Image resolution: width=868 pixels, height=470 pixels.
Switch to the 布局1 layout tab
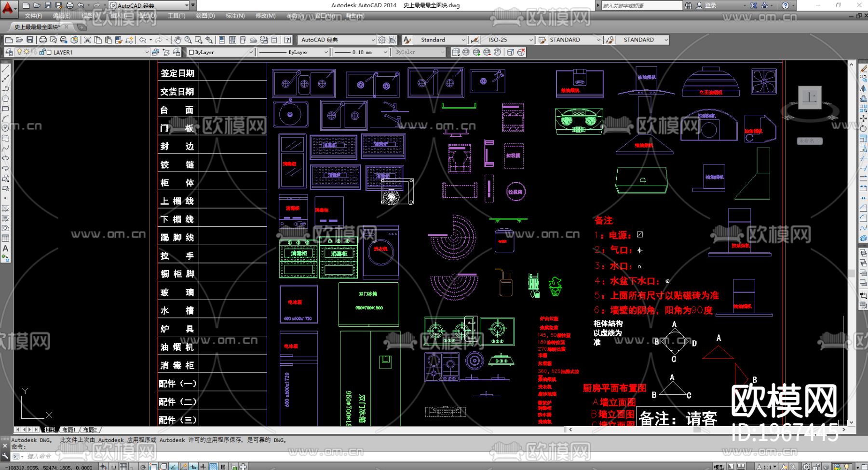(x=69, y=429)
